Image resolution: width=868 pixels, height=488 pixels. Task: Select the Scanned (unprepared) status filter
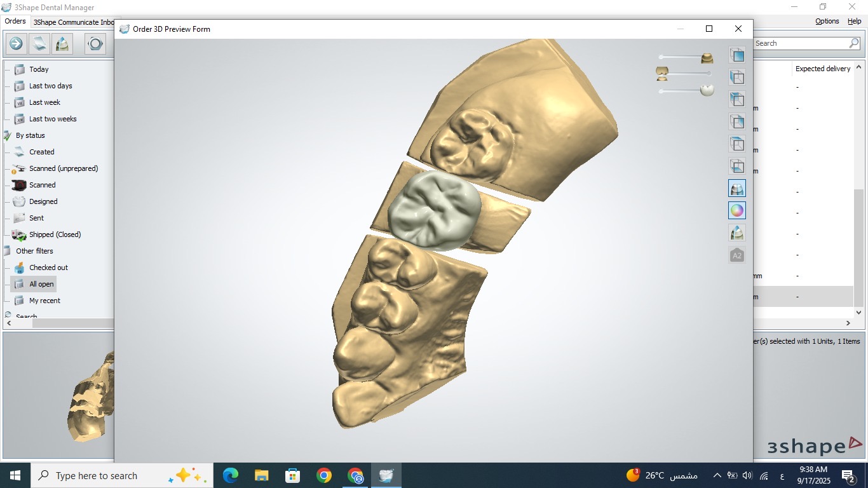(x=63, y=168)
